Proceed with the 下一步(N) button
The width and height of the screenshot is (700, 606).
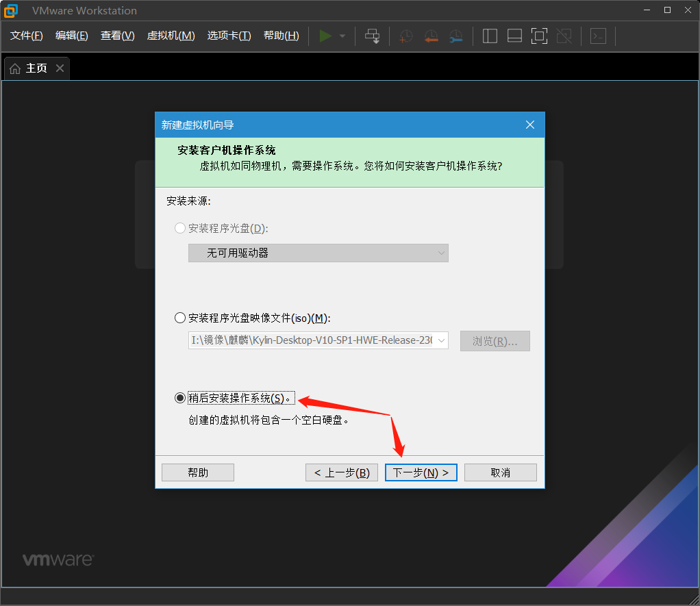pyautogui.click(x=421, y=472)
